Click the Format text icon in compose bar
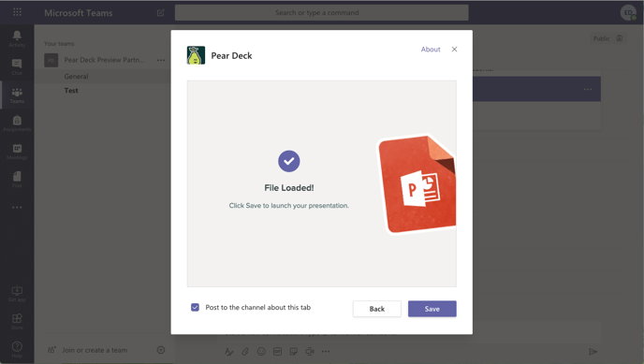The image size is (644, 364). coord(229,351)
